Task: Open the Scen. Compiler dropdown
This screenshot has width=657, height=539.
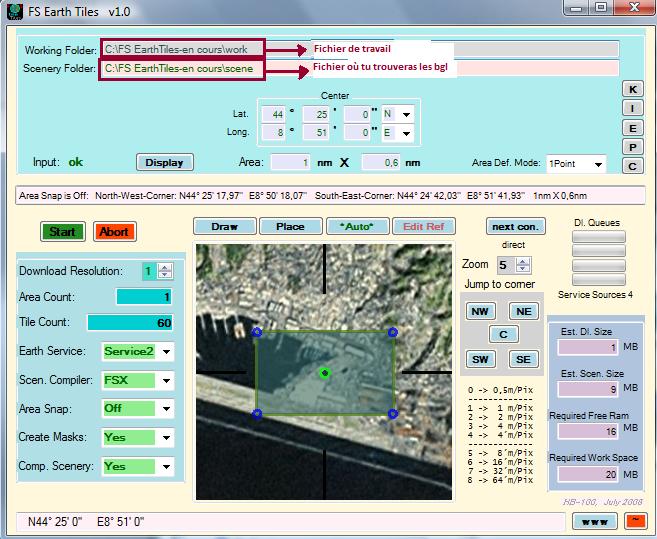Action: 166,381
